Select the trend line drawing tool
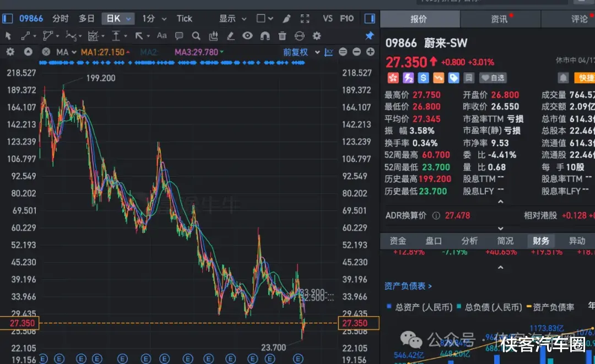595x364 pixels. [26, 36]
